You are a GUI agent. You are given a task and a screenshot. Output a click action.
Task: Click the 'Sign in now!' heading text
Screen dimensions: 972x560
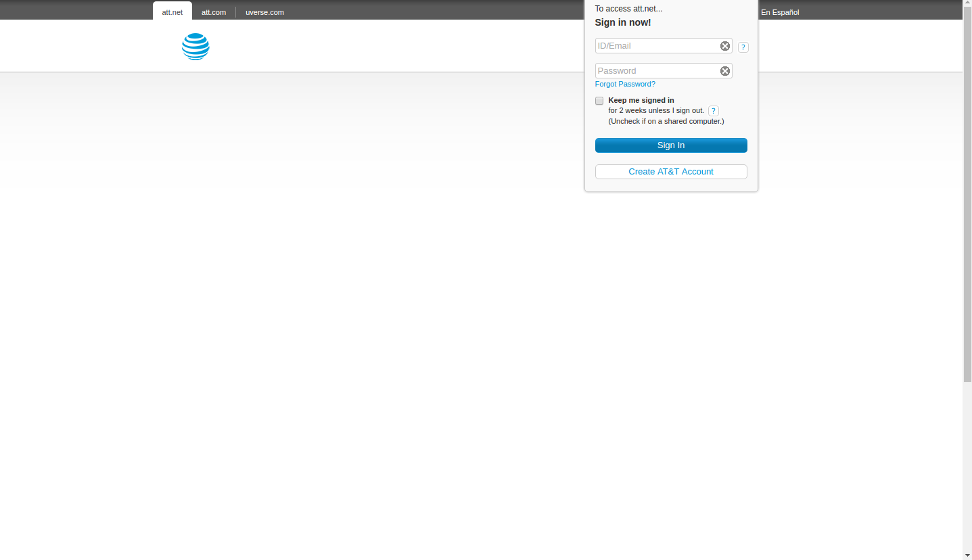[x=623, y=22]
